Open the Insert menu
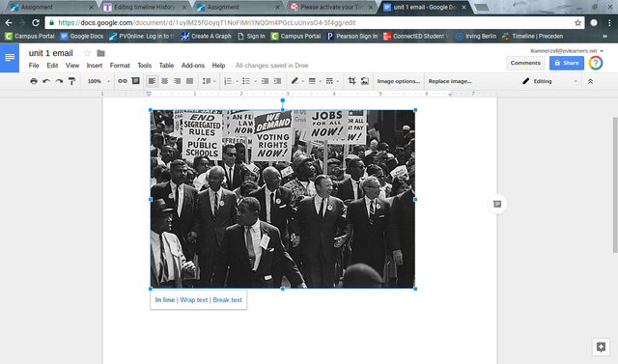 click(x=95, y=66)
